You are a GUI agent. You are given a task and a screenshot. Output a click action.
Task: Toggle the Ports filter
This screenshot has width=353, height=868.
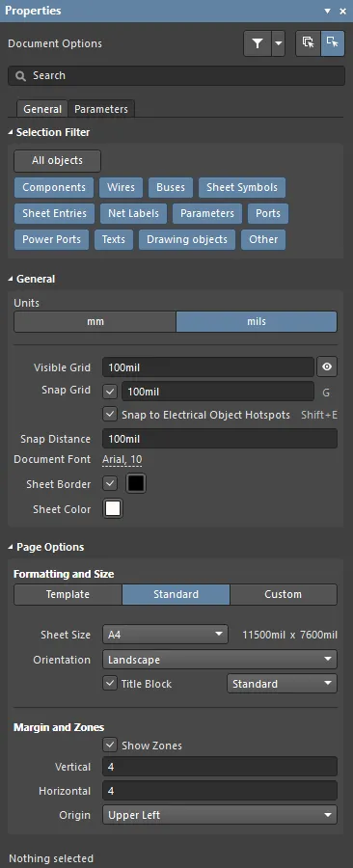[268, 214]
